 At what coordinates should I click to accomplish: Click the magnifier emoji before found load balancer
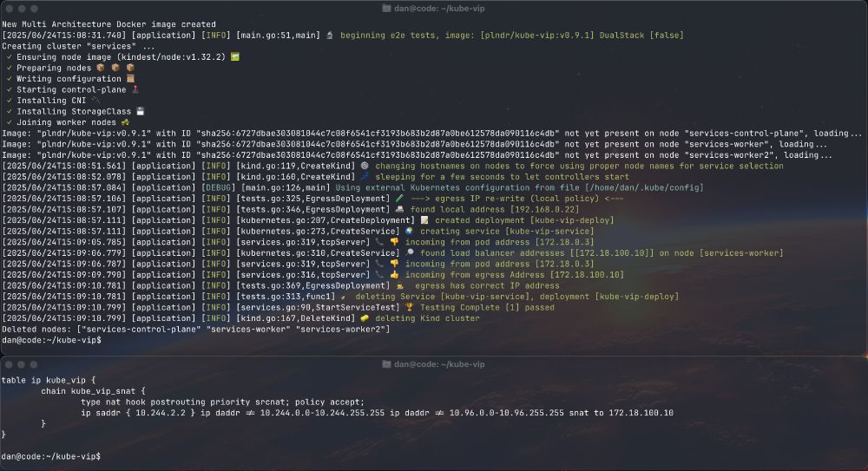(410, 253)
